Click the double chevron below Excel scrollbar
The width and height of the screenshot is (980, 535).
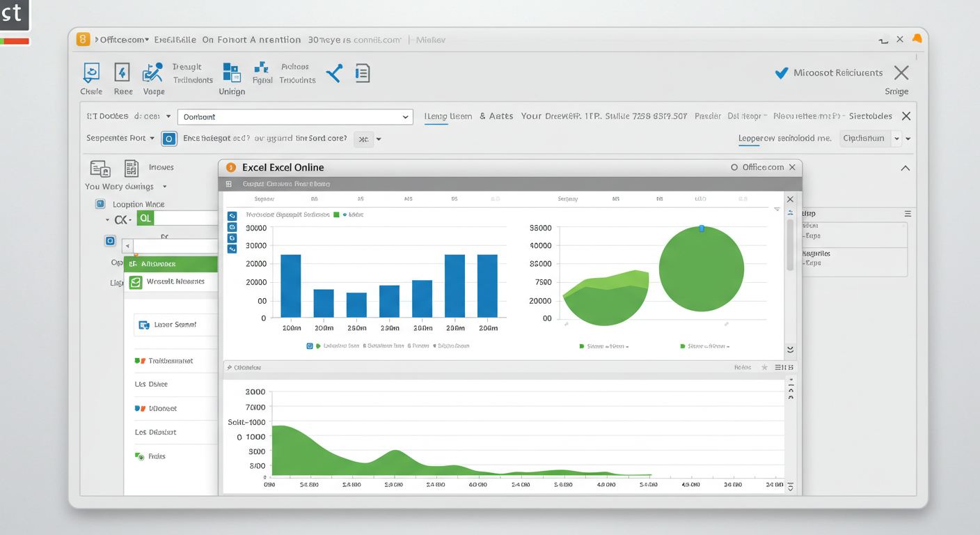pos(790,350)
